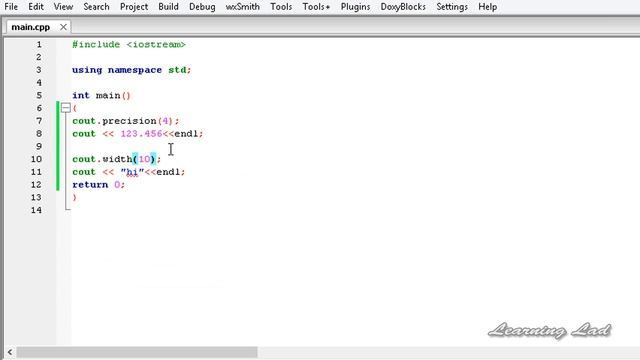
Task: Click the scroll left arrow
Action: click(10, 352)
